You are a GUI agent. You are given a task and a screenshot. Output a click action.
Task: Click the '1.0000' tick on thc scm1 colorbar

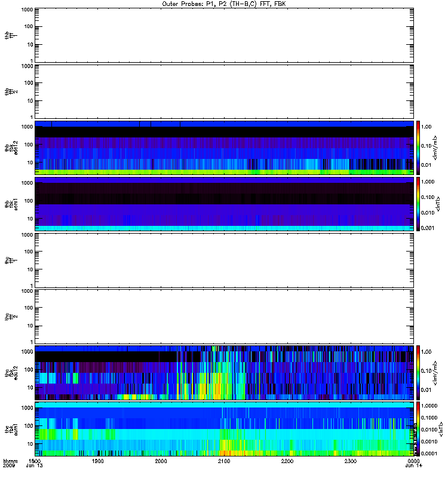pyautogui.click(x=429, y=406)
